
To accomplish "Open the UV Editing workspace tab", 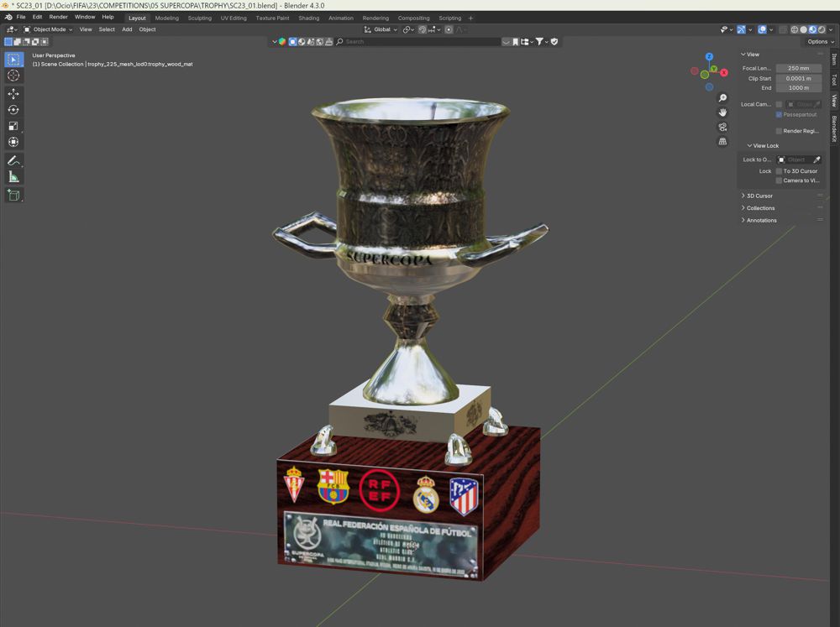I will point(234,18).
